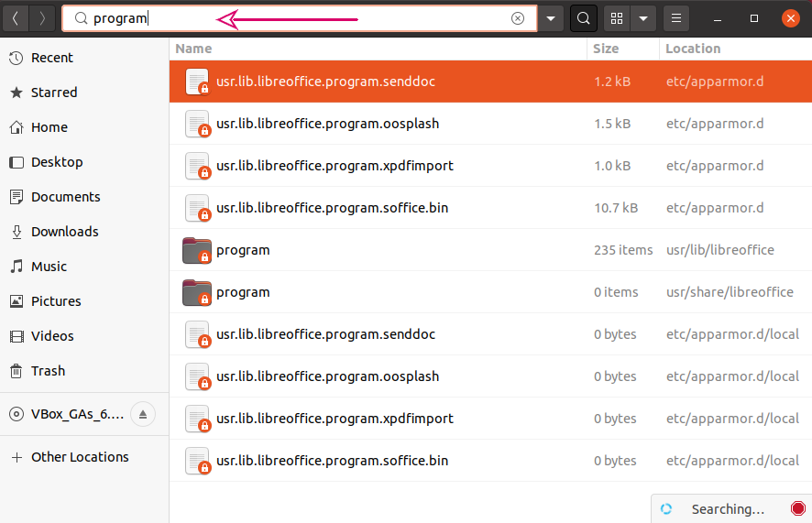Open search filter options dropdown arrow
Image resolution: width=812 pixels, height=523 pixels.
[x=551, y=18]
